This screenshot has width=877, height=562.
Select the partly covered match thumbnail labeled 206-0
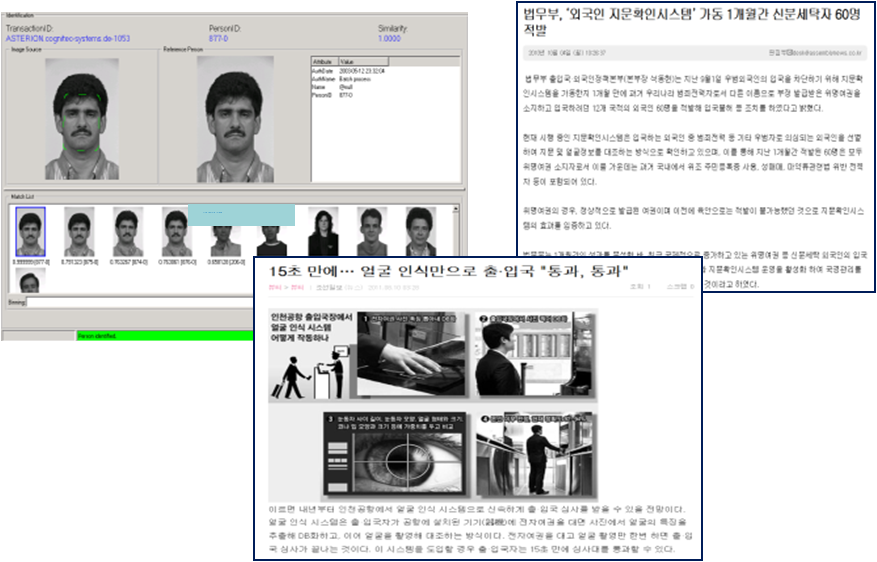click(x=225, y=241)
